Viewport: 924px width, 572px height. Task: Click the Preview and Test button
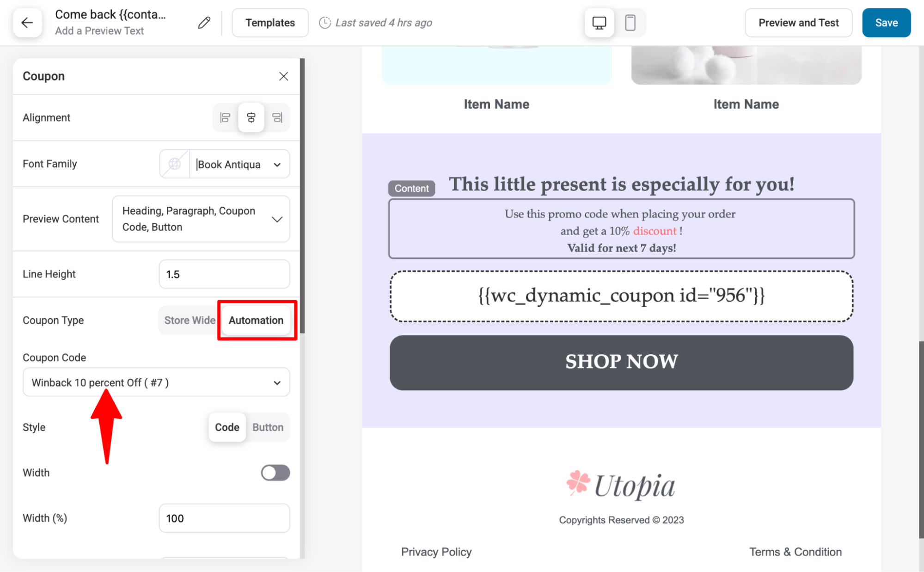798,23
